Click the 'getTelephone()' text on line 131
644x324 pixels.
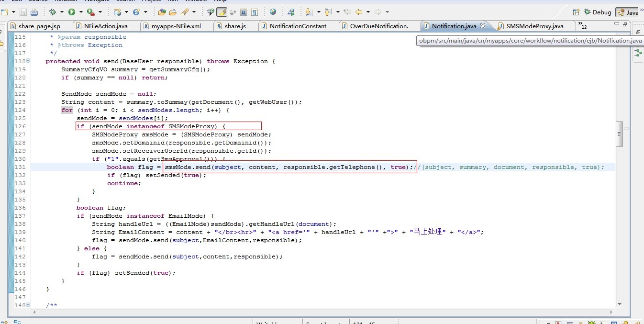[356, 167]
